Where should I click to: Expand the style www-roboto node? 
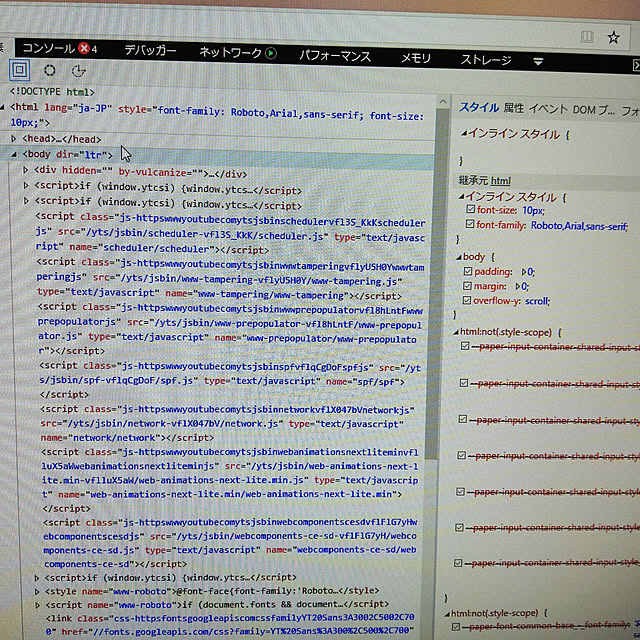pos(37,591)
